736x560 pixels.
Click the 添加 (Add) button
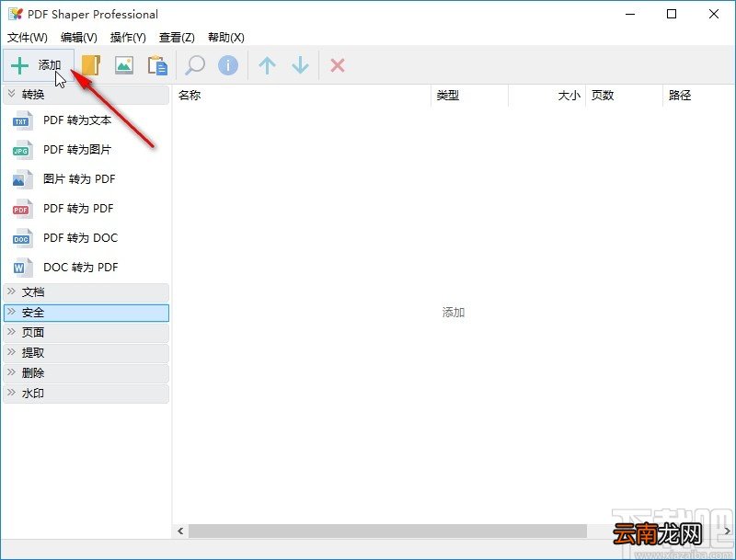pos(39,65)
